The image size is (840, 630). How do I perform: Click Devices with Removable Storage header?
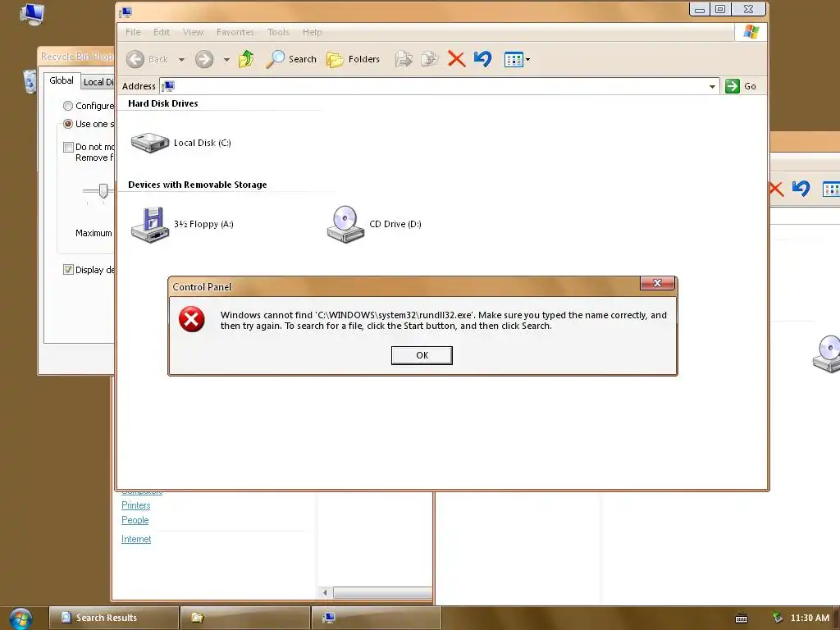(x=197, y=185)
